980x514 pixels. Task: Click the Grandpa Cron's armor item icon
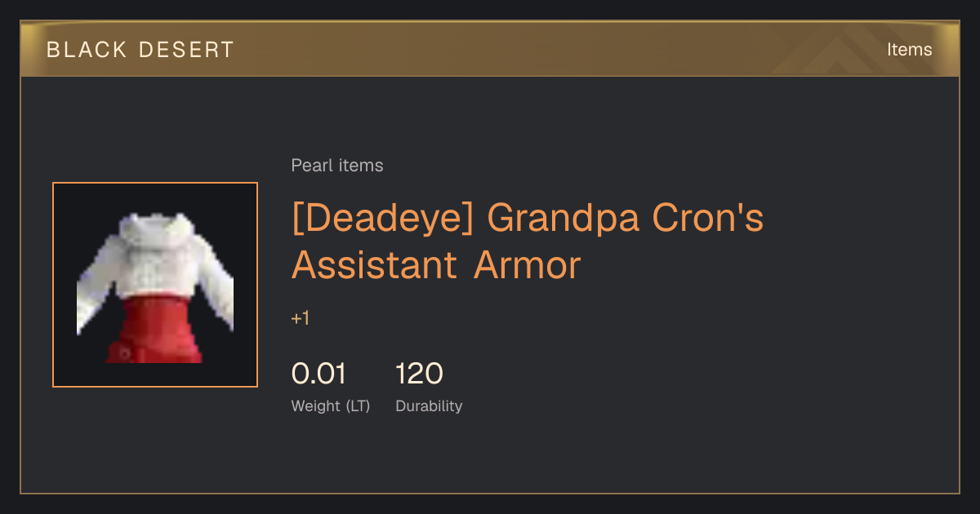[155, 285]
